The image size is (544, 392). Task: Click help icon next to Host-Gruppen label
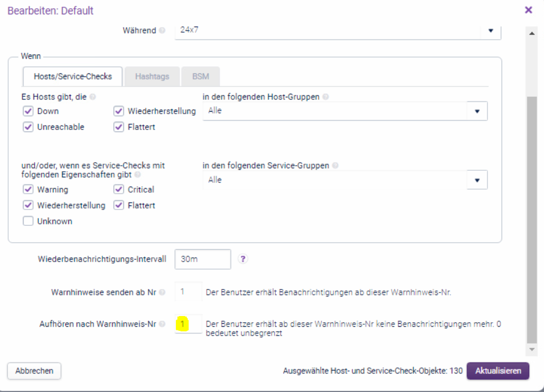325,97
